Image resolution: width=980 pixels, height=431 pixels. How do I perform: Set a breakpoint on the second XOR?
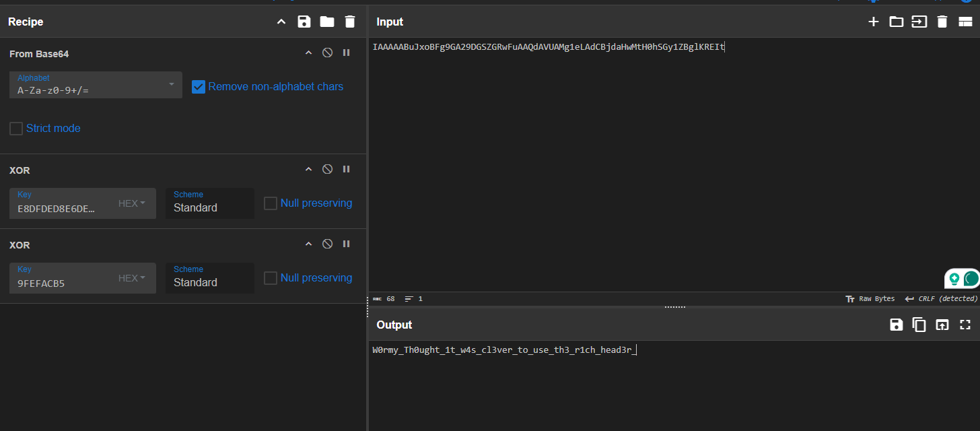point(346,244)
